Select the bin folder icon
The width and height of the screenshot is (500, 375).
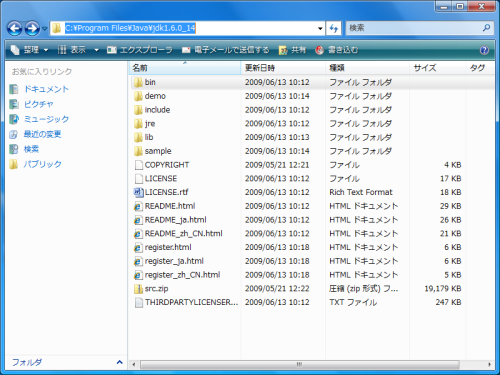(138, 82)
